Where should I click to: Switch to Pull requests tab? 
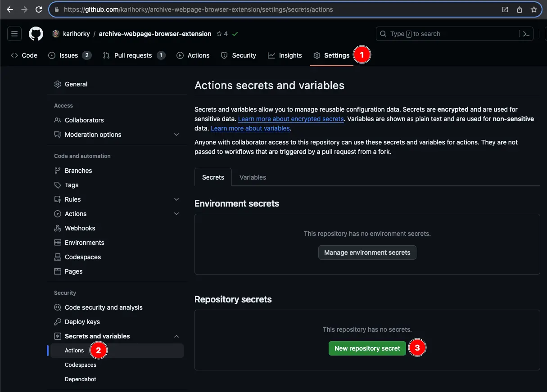click(x=134, y=55)
